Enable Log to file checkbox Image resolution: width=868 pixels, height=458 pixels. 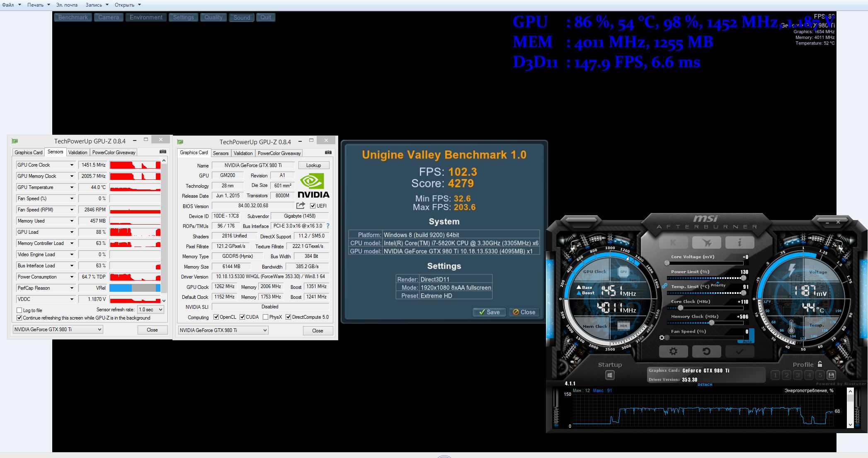click(19, 310)
